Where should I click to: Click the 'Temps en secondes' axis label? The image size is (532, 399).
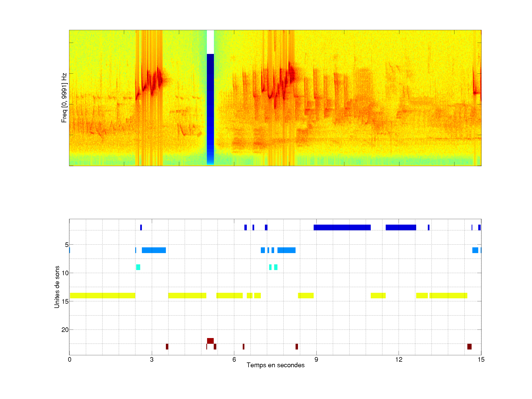pyautogui.click(x=275, y=365)
